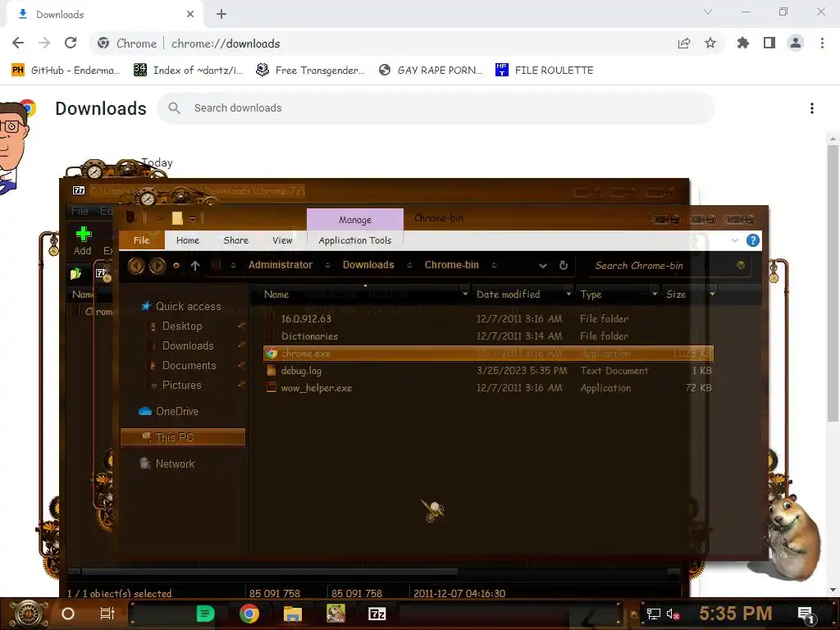Navigate forward in File Explorer

[157, 265]
